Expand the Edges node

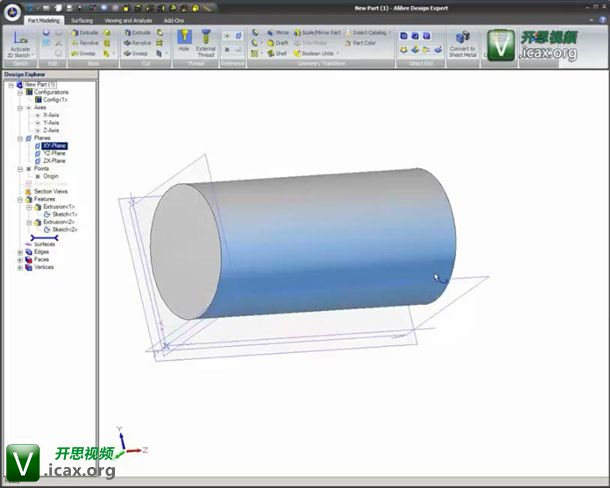point(20,252)
